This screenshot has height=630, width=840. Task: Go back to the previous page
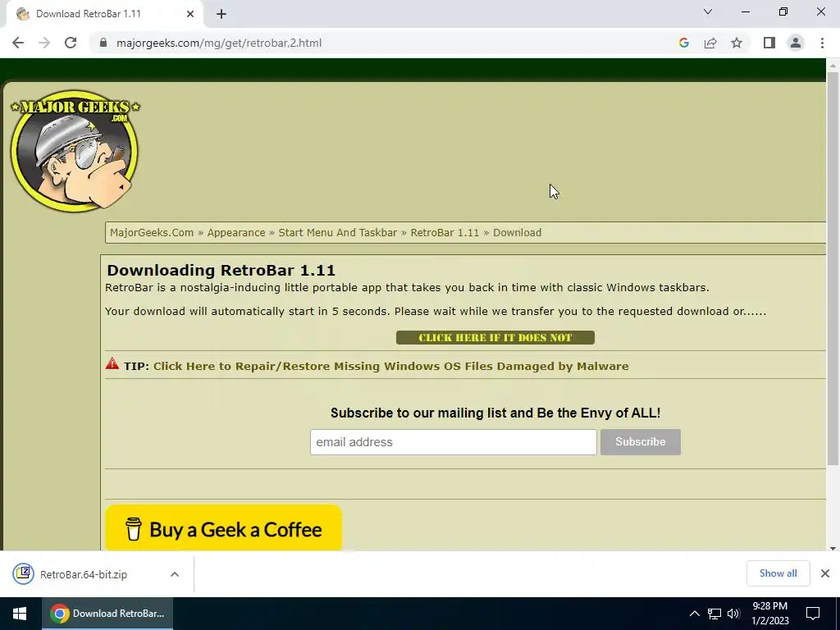click(18, 43)
